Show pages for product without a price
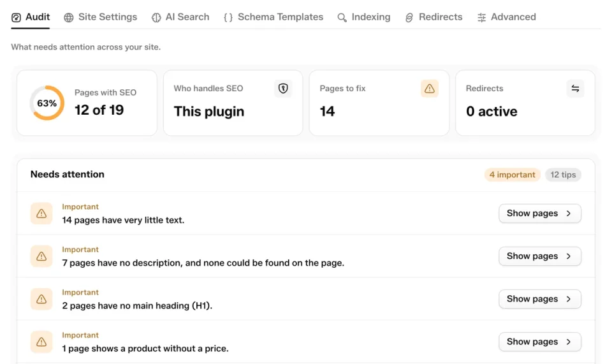The image size is (612, 364). [540, 342]
